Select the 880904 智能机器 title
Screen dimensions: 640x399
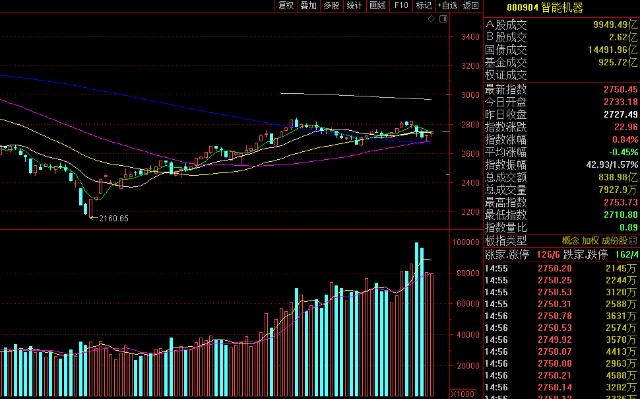click(x=545, y=7)
